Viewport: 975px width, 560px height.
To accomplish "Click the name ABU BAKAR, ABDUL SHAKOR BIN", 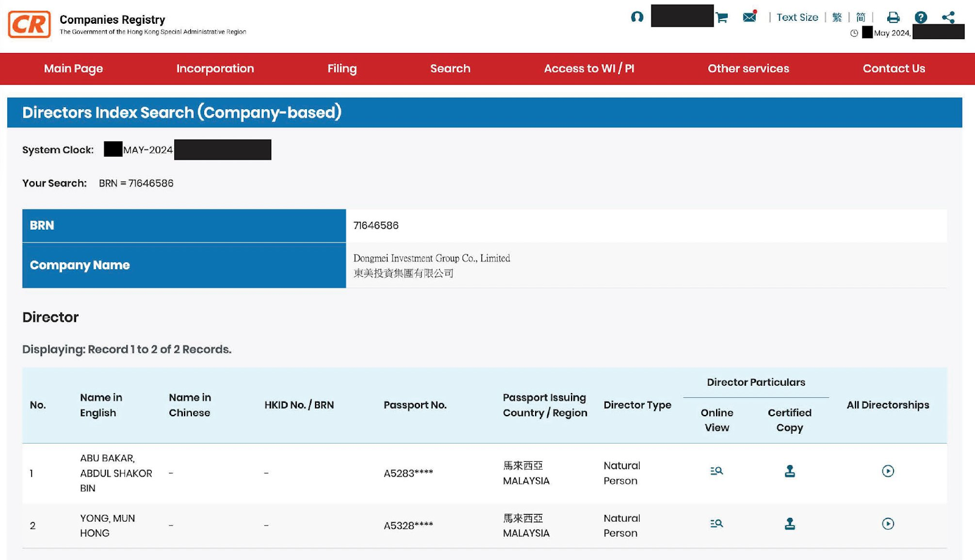I will (116, 473).
